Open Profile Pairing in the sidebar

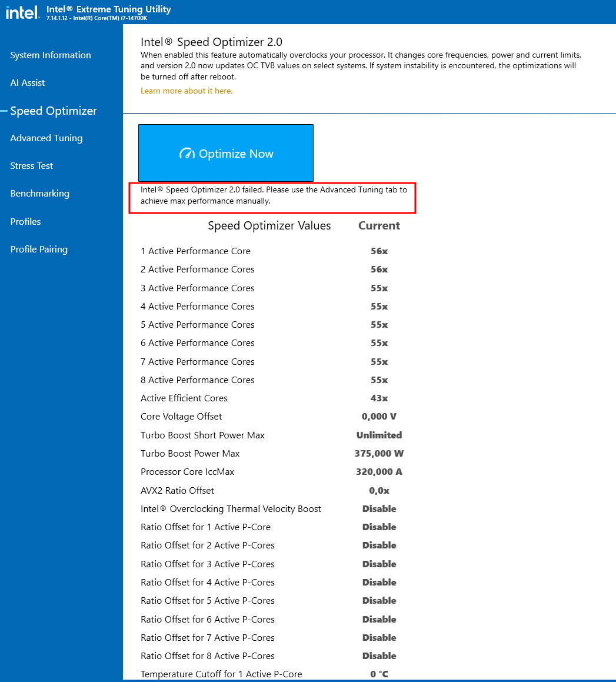(39, 249)
